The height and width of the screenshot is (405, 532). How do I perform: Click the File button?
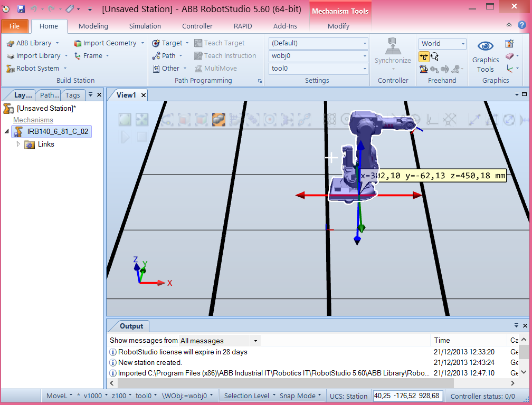coord(15,25)
